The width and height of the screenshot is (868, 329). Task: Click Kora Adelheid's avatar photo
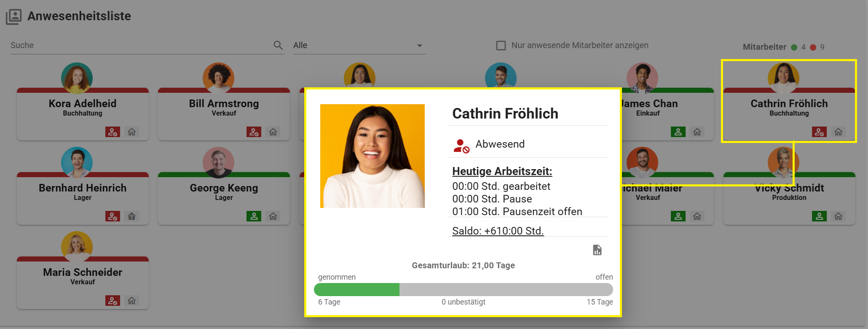click(x=77, y=78)
